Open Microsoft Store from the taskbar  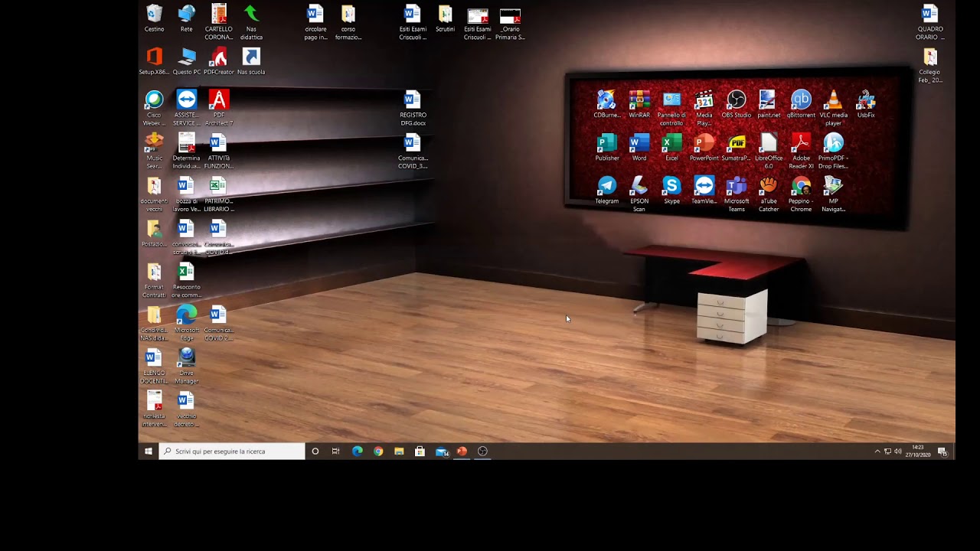point(420,452)
